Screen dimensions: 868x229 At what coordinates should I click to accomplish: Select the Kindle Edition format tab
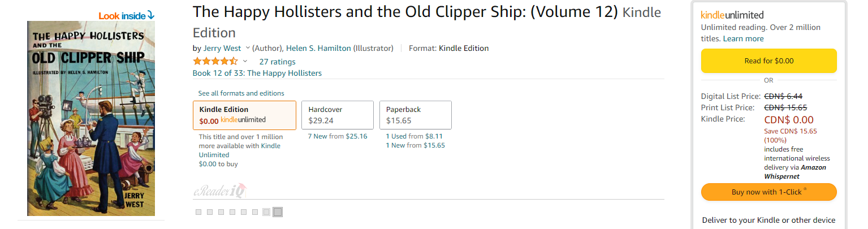click(244, 115)
